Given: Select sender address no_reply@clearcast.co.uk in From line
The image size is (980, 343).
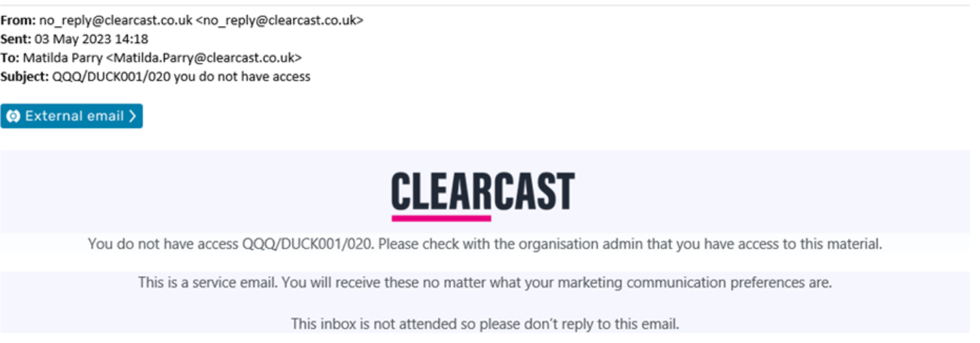Looking at the screenshot, I should click(x=115, y=20).
